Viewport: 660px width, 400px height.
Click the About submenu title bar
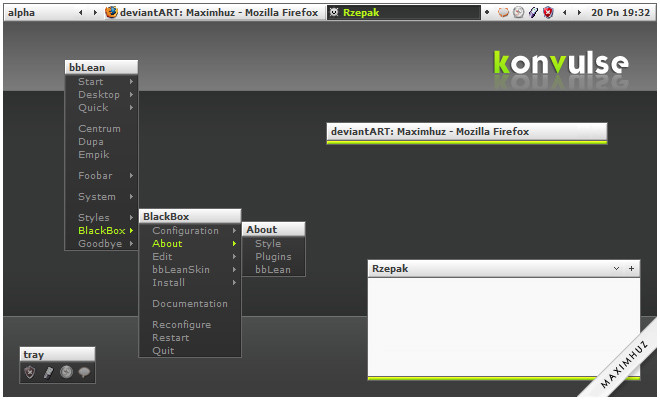(274, 229)
